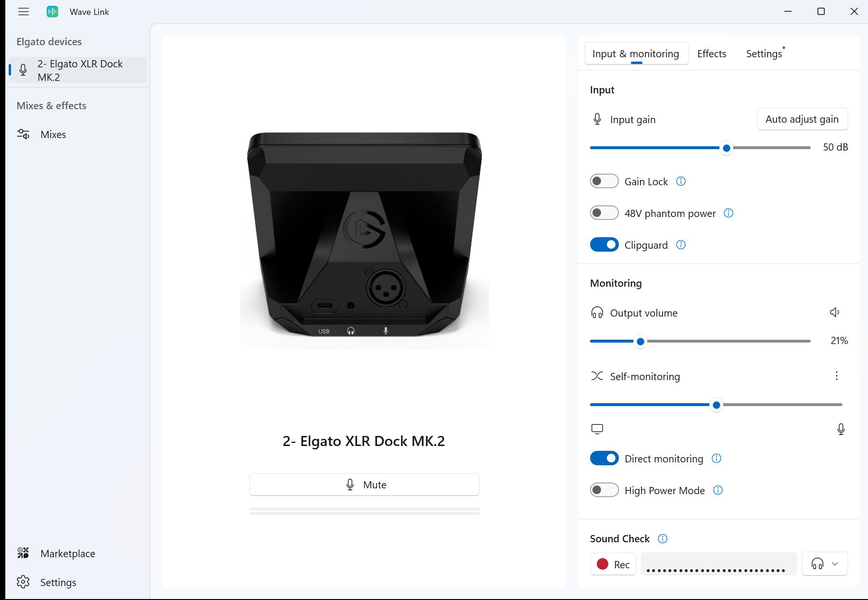The height and width of the screenshot is (600, 868).
Task: Click the 48V phantom power info icon
Action: click(728, 213)
